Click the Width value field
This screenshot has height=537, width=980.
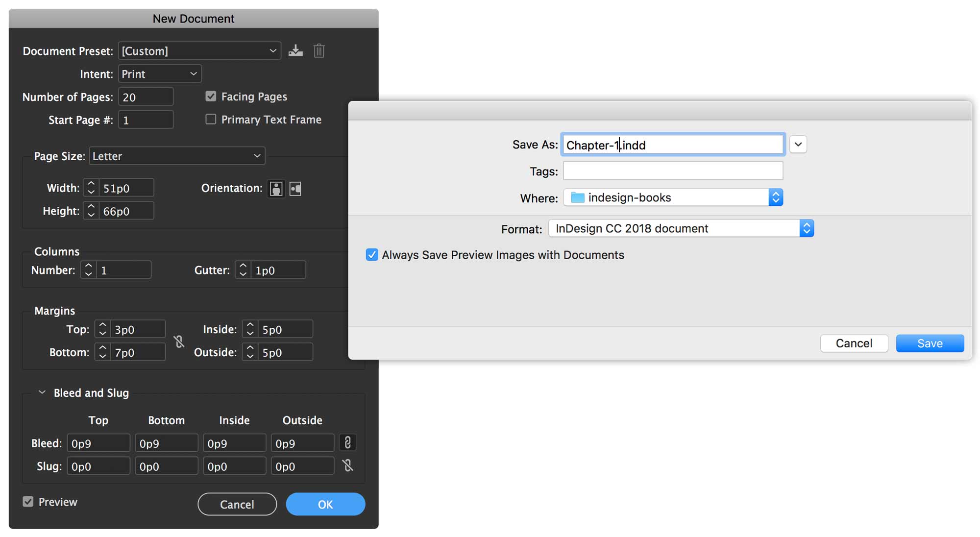(x=126, y=188)
